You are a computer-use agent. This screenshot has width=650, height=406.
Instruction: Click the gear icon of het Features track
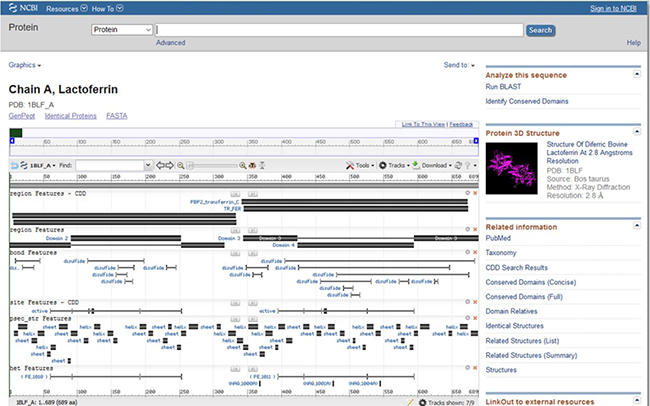(x=468, y=367)
